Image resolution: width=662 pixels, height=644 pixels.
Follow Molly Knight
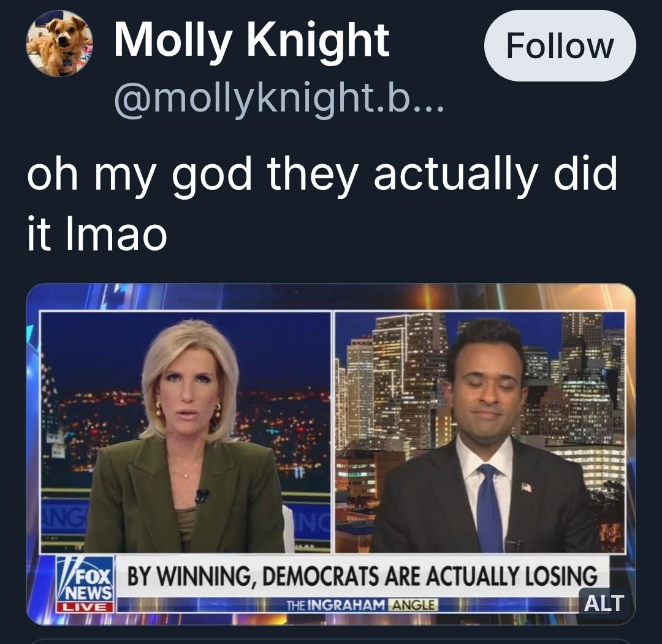[560, 45]
